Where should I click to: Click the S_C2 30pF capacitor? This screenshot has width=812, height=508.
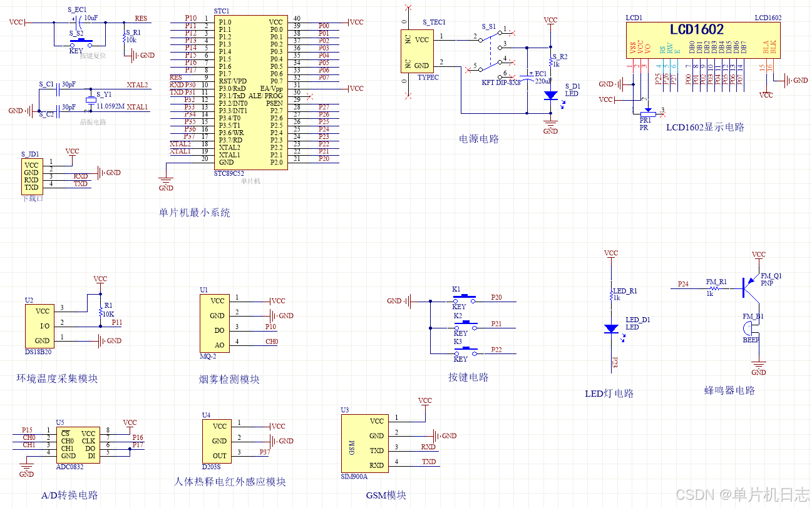coord(58,111)
